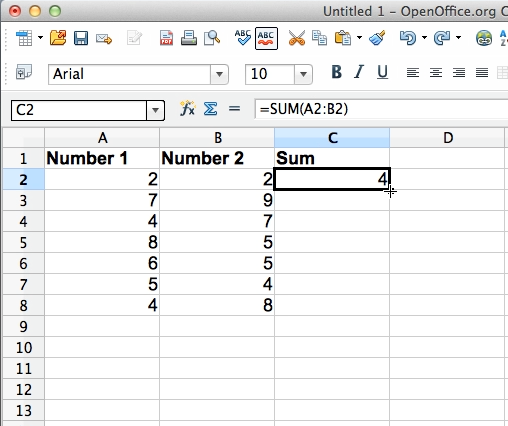The height and width of the screenshot is (426, 508).
Task: Expand the font size 10 dropdown
Action: click(x=303, y=74)
